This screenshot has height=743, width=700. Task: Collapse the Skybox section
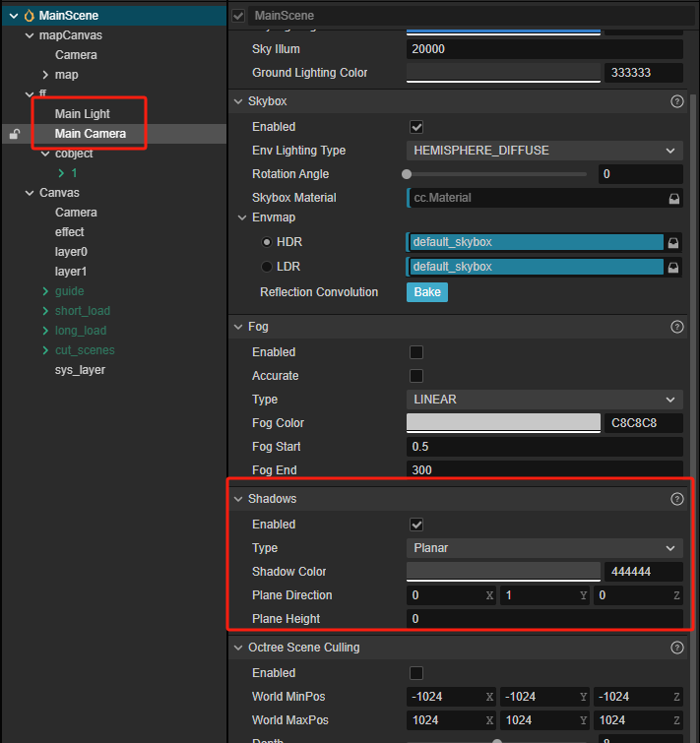[x=238, y=101]
